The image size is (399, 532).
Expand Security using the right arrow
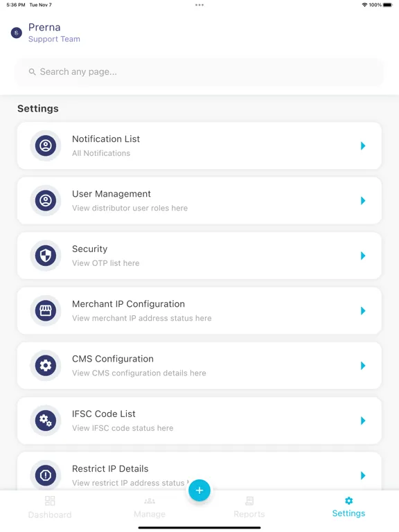click(363, 256)
